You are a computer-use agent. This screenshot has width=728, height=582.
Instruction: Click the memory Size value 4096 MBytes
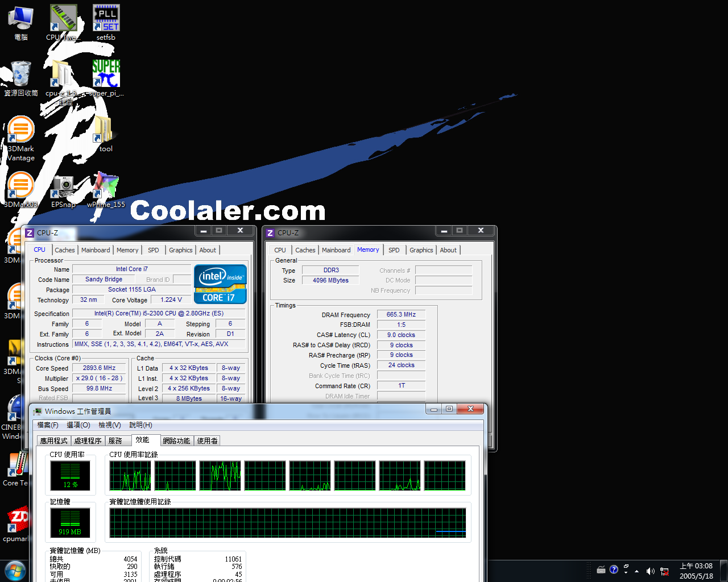(x=330, y=280)
